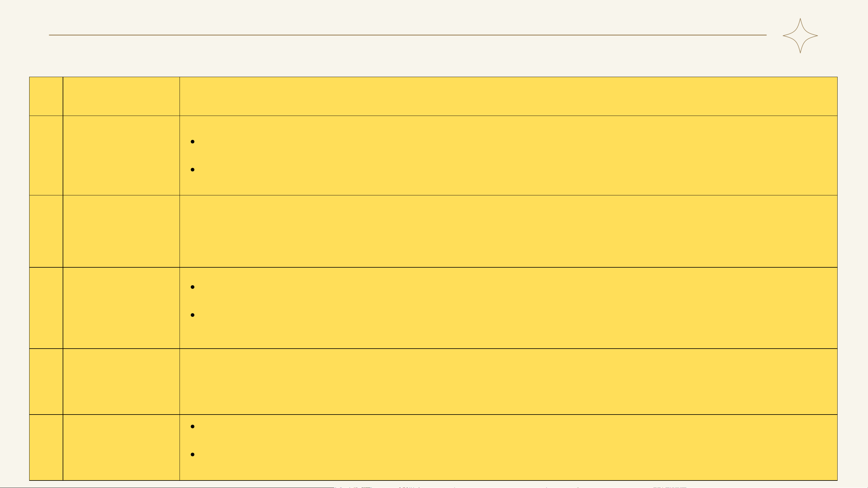Click the middle column cell in the second row
Screen dimensions: 868x488
click(121, 156)
